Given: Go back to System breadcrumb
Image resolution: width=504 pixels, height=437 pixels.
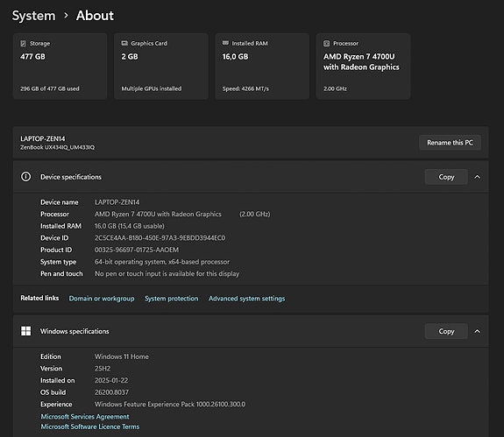Looking at the screenshot, I should pyautogui.click(x=34, y=16).
